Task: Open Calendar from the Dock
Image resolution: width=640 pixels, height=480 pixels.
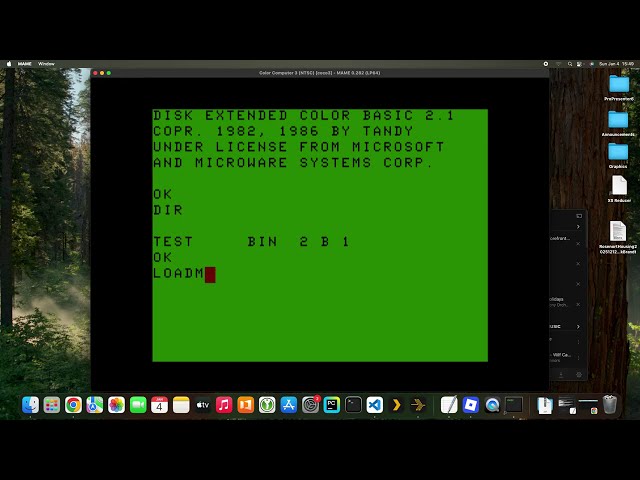Action: coord(159,405)
